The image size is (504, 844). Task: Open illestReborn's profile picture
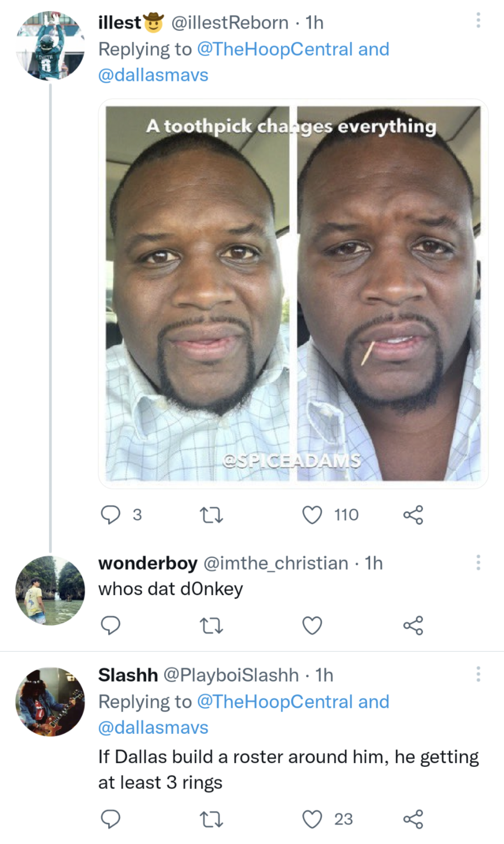(50, 46)
